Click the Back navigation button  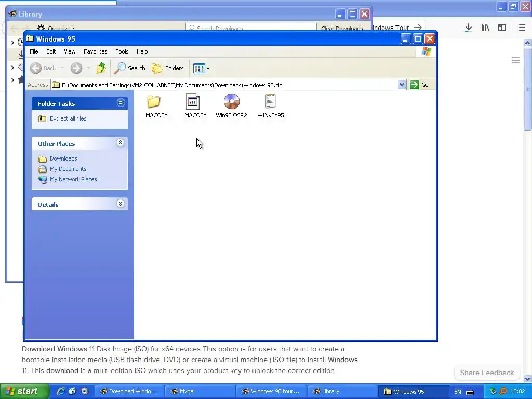(x=43, y=68)
